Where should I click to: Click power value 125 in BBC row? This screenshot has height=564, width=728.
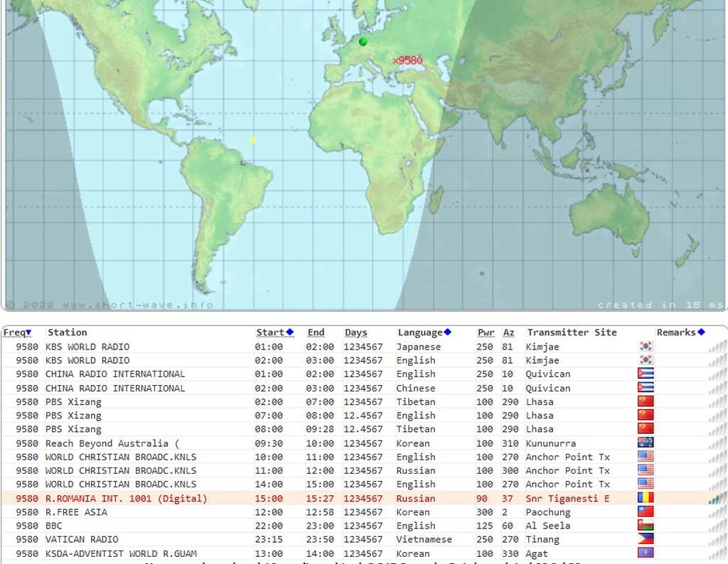[485, 526]
